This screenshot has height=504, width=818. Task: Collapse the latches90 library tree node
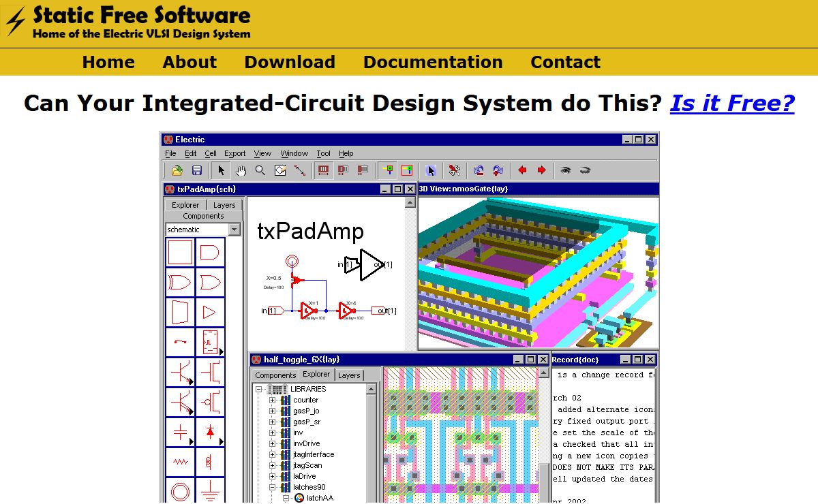pos(273,488)
